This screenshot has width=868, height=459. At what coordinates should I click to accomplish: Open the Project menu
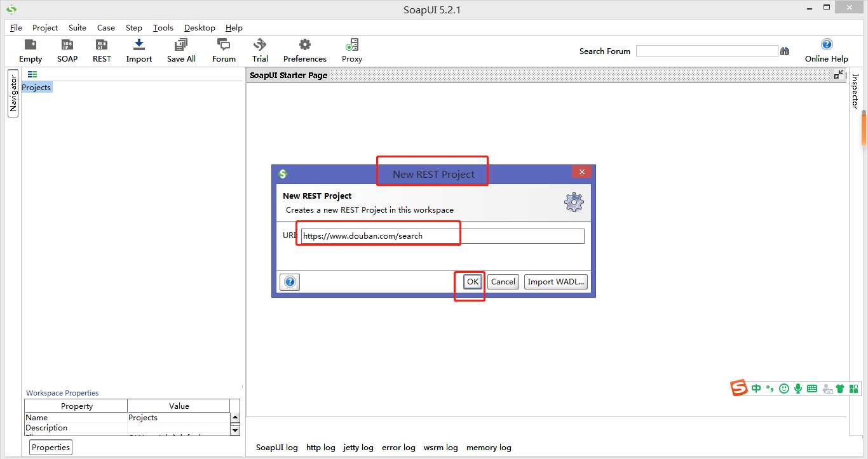[45, 28]
